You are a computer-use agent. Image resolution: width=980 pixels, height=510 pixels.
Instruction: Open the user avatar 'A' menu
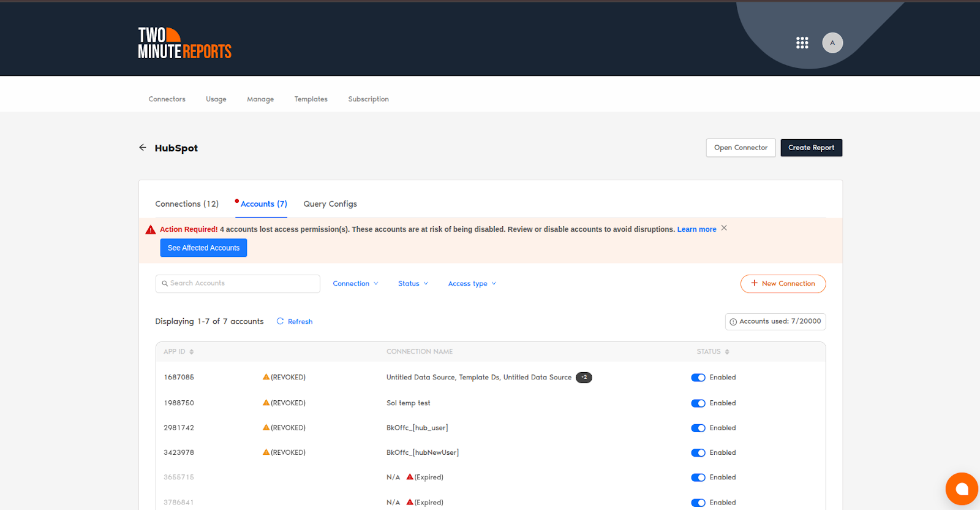click(832, 43)
